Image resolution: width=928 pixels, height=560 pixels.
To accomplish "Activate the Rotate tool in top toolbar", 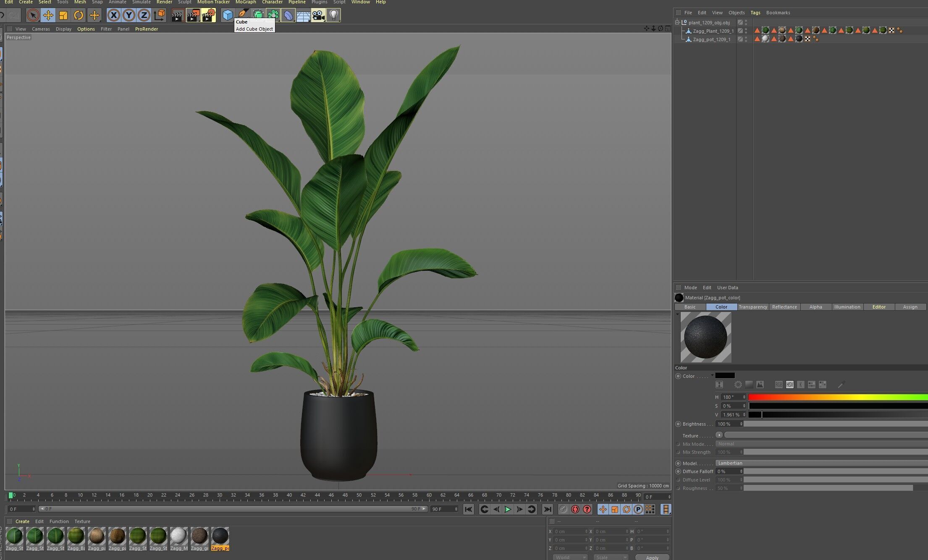I will (x=79, y=16).
